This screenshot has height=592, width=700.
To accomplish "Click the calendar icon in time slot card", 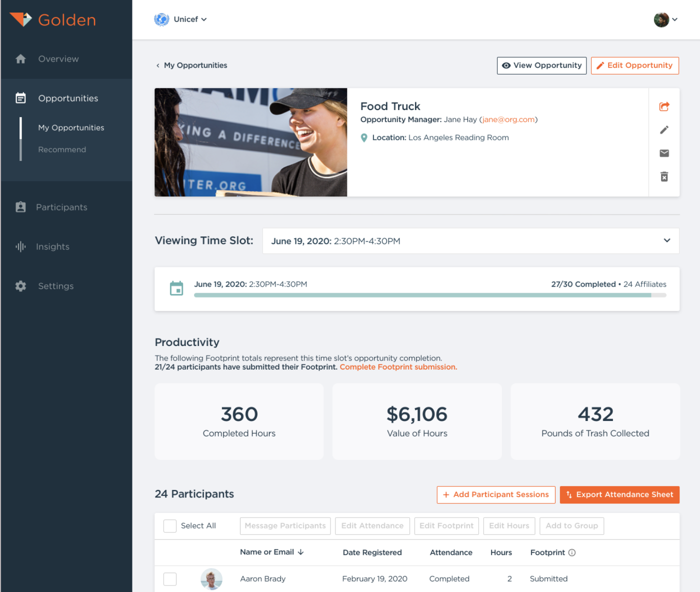I will (176, 288).
